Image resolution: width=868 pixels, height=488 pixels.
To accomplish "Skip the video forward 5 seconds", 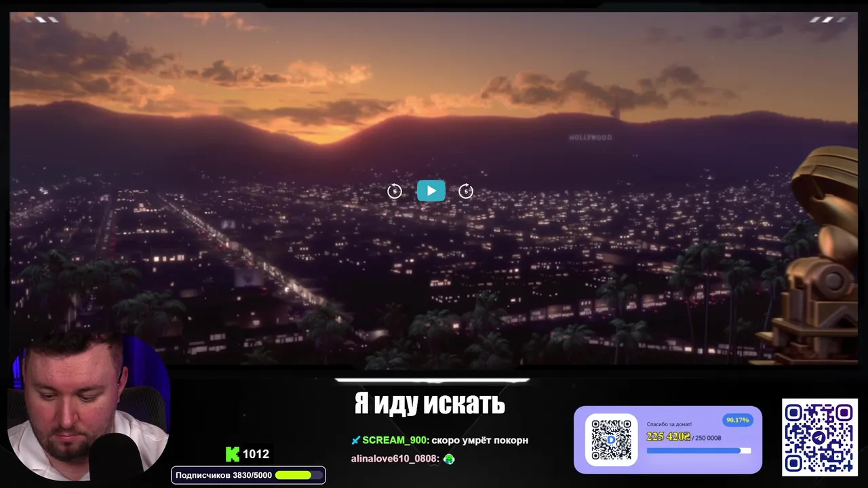I will tap(466, 192).
